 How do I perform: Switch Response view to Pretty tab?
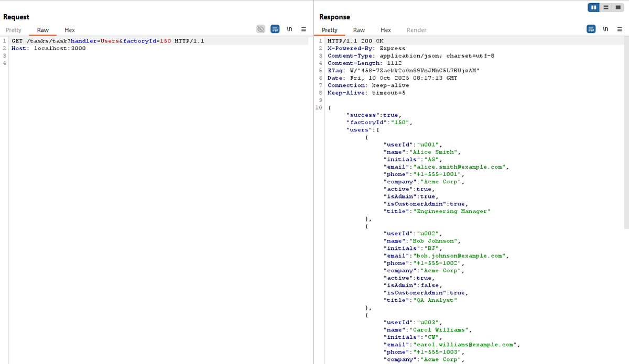[330, 30]
